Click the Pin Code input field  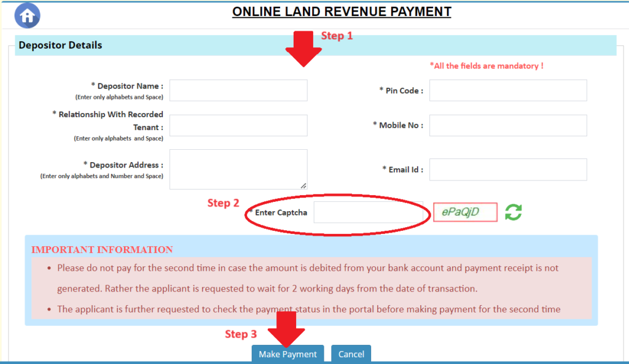[508, 90]
